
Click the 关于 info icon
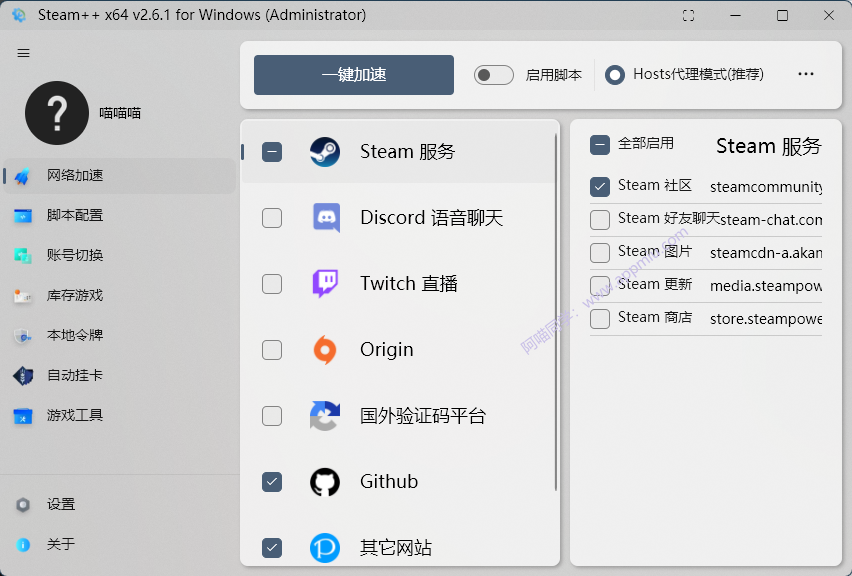point(23,544)
